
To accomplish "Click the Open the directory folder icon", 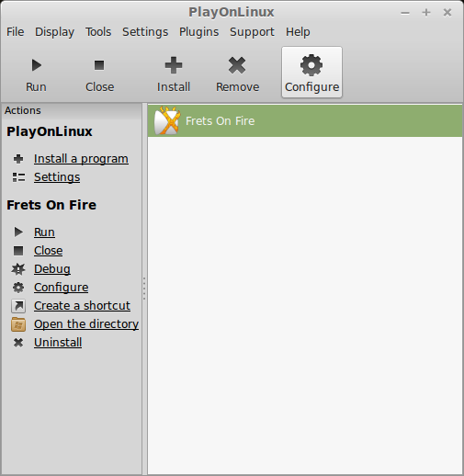I will [18, 324].
